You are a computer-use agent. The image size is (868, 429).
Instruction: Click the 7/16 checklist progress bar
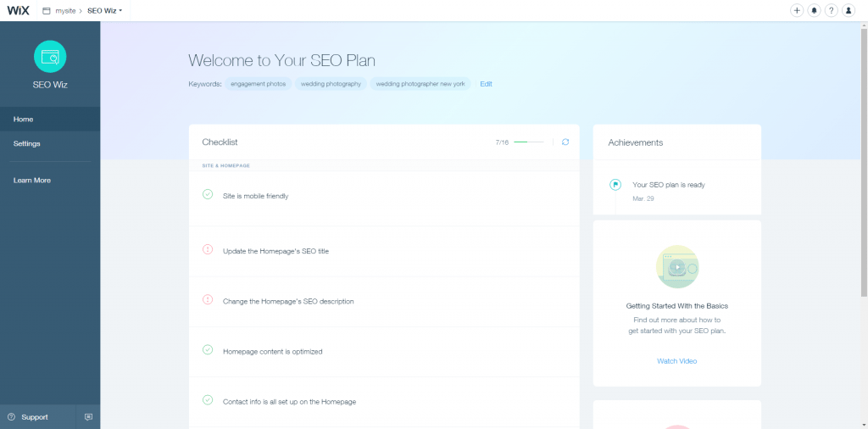[x=529, y=142]
